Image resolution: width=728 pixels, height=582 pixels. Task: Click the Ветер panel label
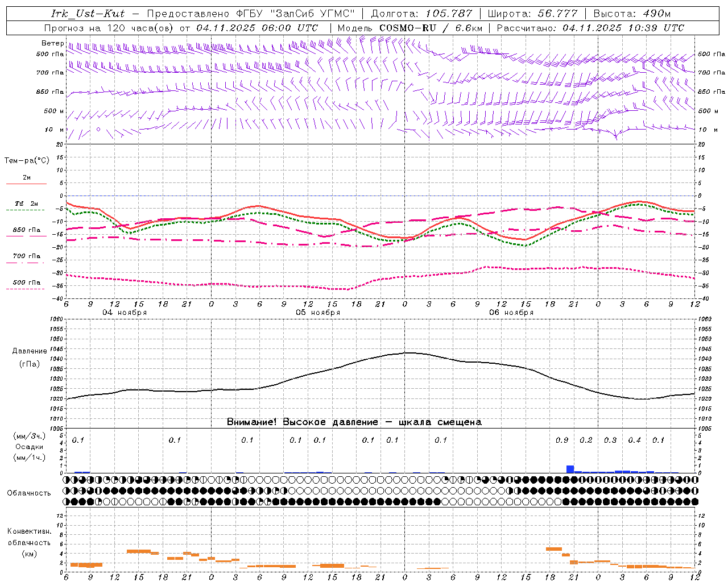click(x=52, y=43)
